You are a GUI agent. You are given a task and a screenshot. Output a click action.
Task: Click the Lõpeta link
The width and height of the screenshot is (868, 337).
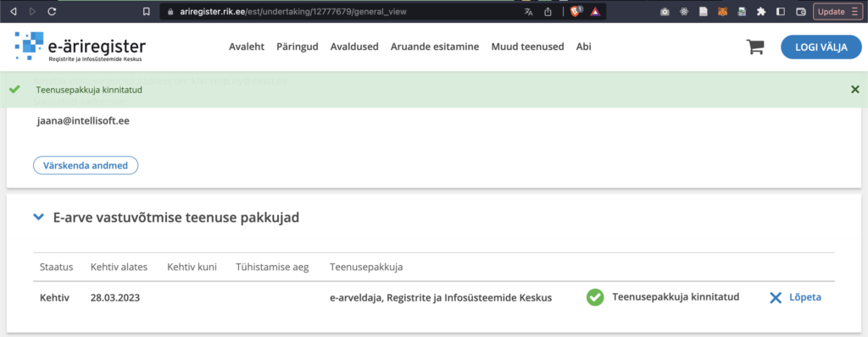(x=805, y=298)
